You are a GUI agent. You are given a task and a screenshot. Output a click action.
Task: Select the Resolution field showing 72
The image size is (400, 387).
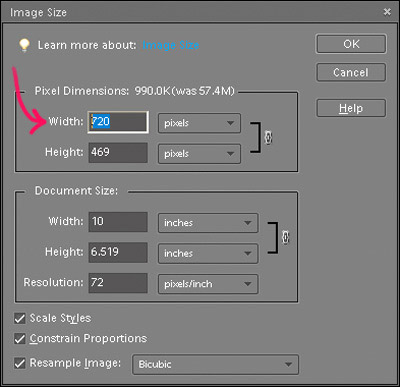118,283
